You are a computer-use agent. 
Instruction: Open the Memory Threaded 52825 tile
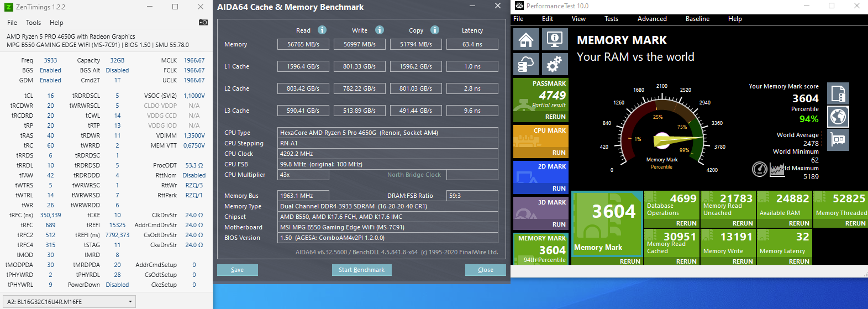point(840,209)
